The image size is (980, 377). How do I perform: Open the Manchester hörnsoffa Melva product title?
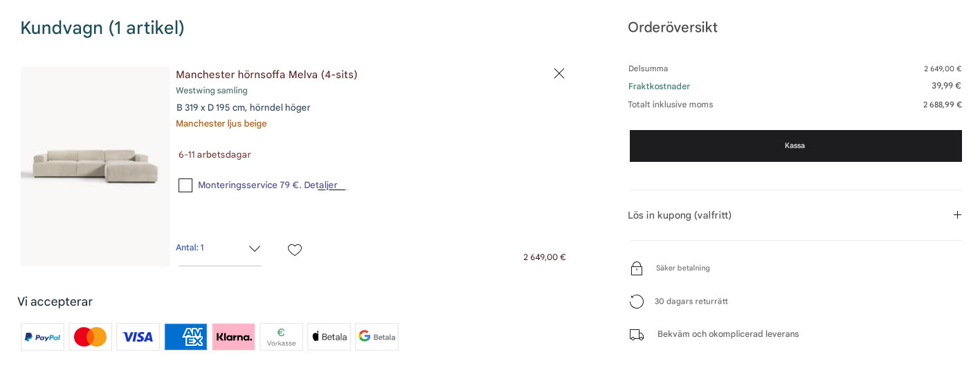[266, 75]
